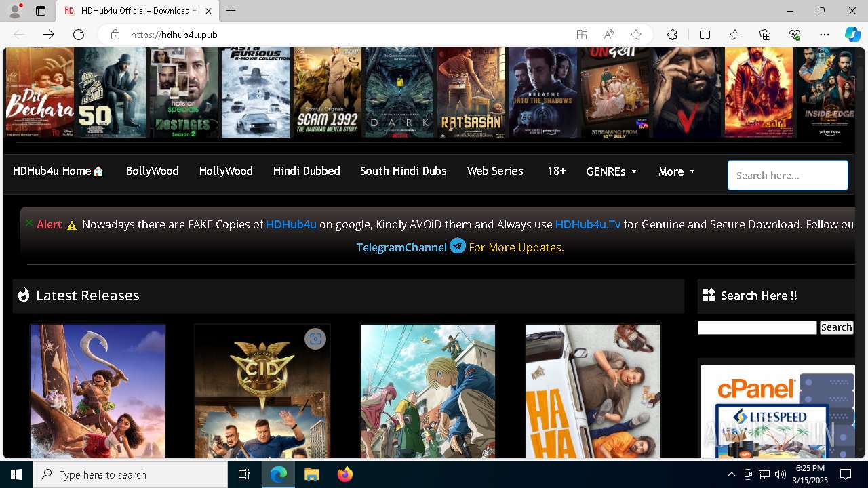The height and width of the screenshot is (488, 868).
Task: Open the Moana latest release poster
Action: coord(98,391)
